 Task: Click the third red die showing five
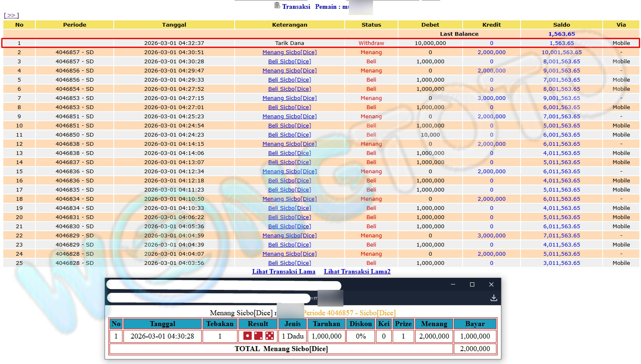270,336
